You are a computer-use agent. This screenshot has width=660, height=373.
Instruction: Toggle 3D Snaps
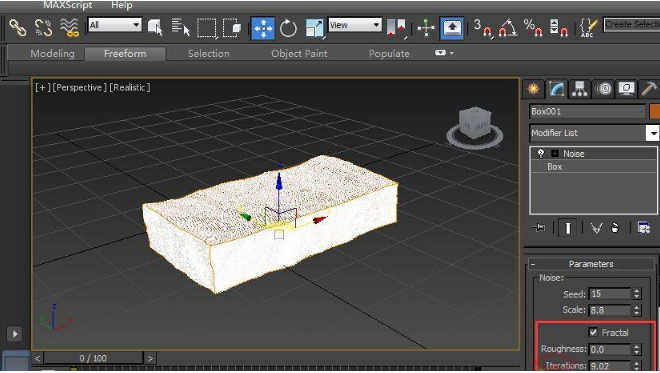click(x=482, y=28)
